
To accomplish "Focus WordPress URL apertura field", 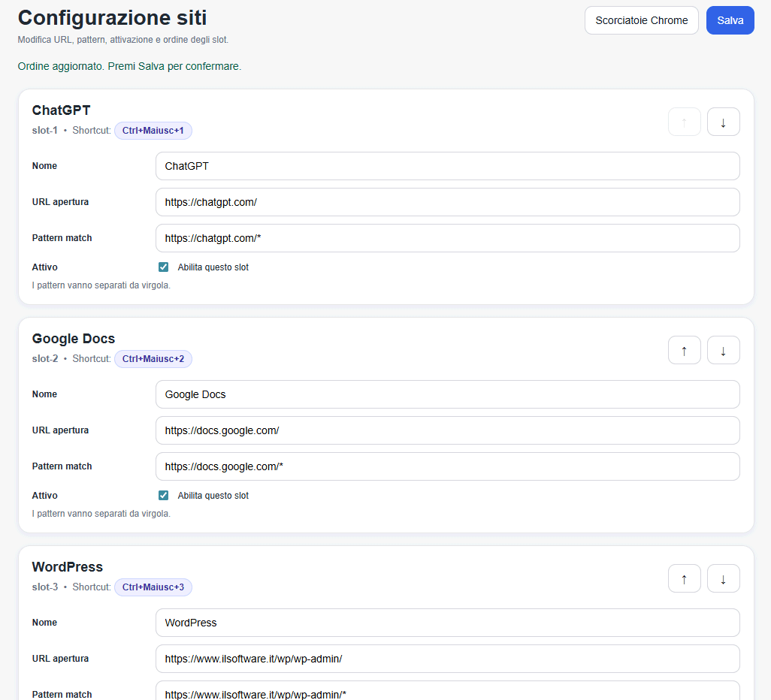I will [x=447, y=659].
